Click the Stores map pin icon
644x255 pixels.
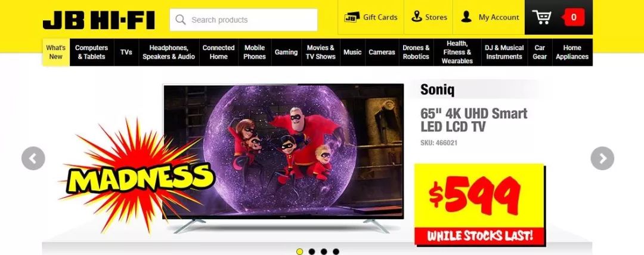click(x=417, y=17)
